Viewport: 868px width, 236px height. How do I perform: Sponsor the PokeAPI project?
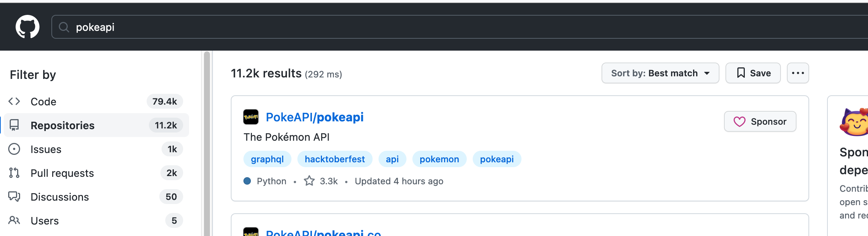(760, 121)
